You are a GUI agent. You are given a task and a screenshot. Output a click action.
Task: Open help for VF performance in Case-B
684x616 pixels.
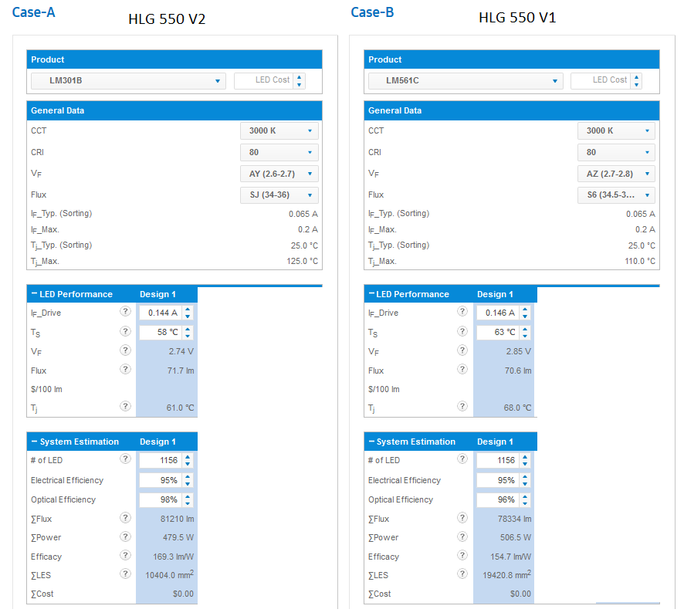(462, 350)
